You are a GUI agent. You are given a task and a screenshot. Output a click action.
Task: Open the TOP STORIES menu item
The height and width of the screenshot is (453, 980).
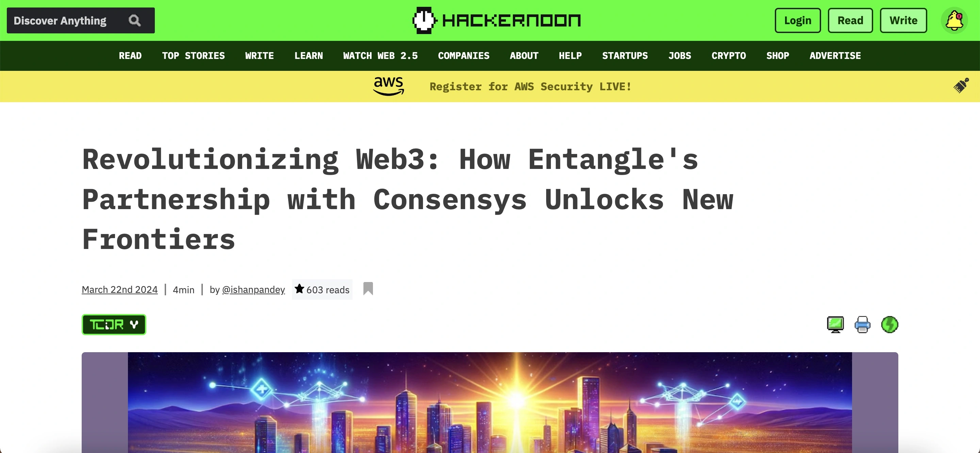click(193, 55)
